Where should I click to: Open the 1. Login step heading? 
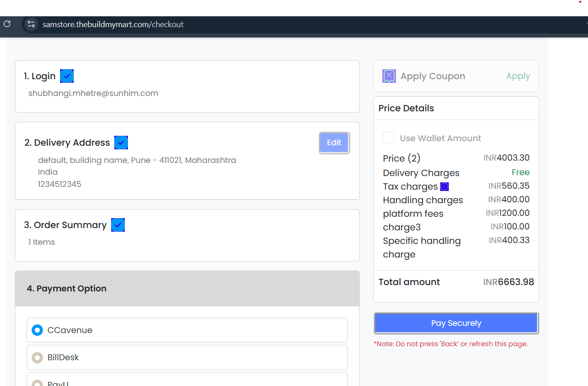tap(40, 76)
